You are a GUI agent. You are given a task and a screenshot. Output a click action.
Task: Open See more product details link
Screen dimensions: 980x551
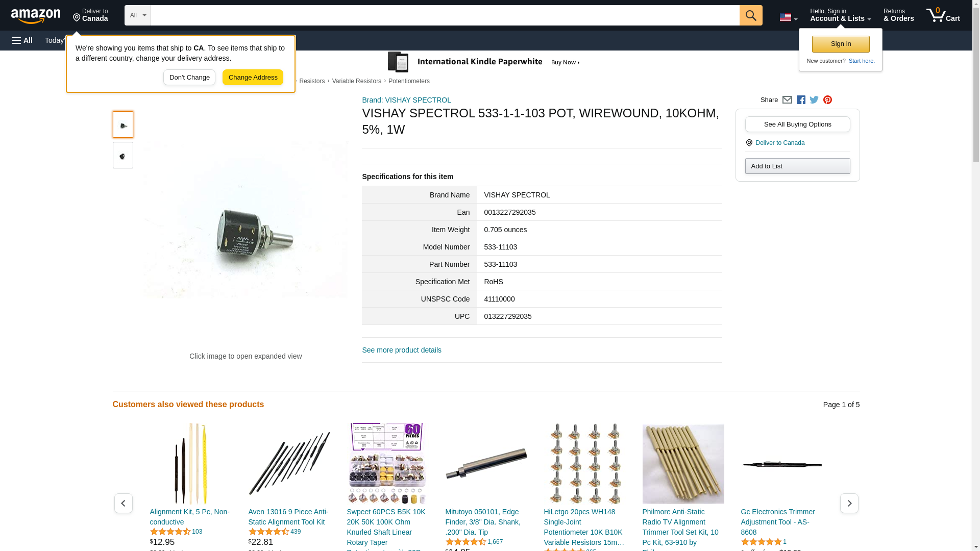pyautogui.click(x=402, y=350)
